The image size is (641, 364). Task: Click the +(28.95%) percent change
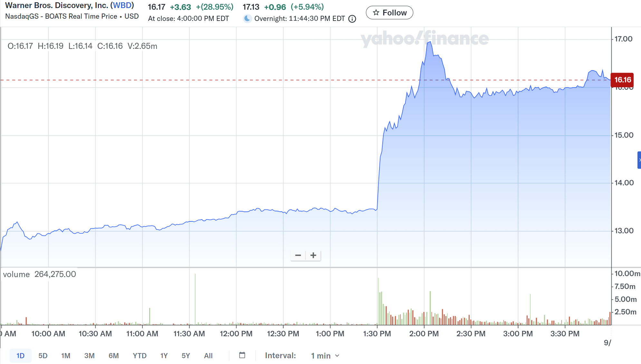[215, 7]
